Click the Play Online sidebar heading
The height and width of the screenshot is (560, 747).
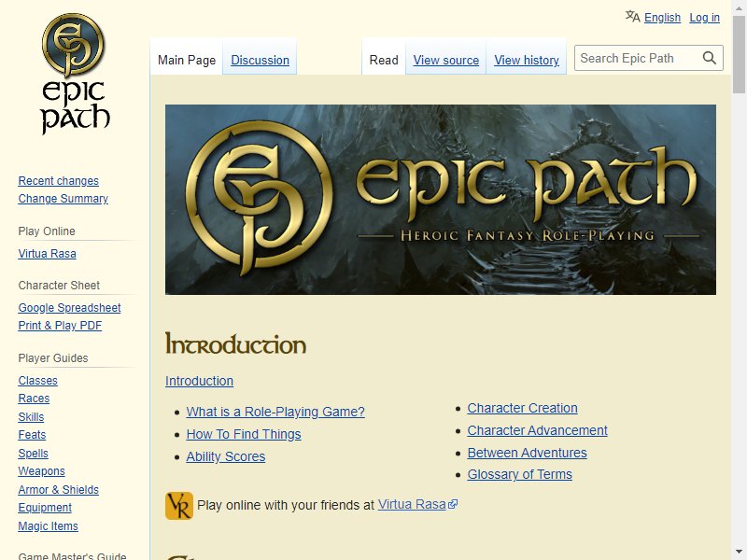pos(47,231)
